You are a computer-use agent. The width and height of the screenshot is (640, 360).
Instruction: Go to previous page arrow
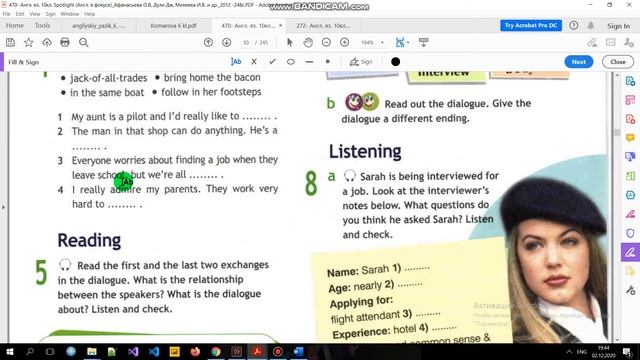[x=208, y=42]
